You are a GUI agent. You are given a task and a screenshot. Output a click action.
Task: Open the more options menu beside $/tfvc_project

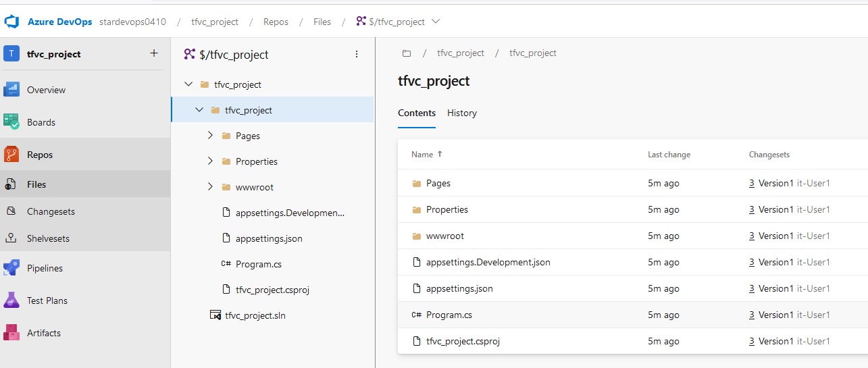click(357, 55)
